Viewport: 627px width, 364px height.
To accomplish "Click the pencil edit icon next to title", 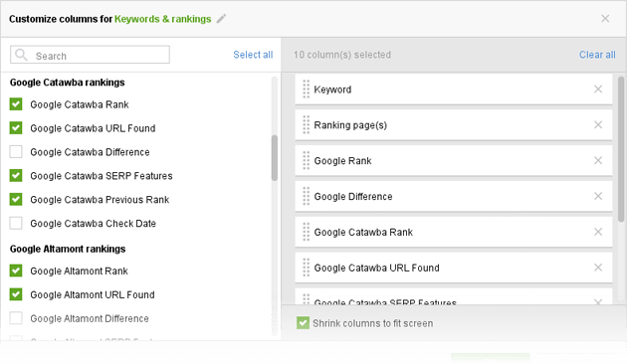I will [x=221, y=19].
